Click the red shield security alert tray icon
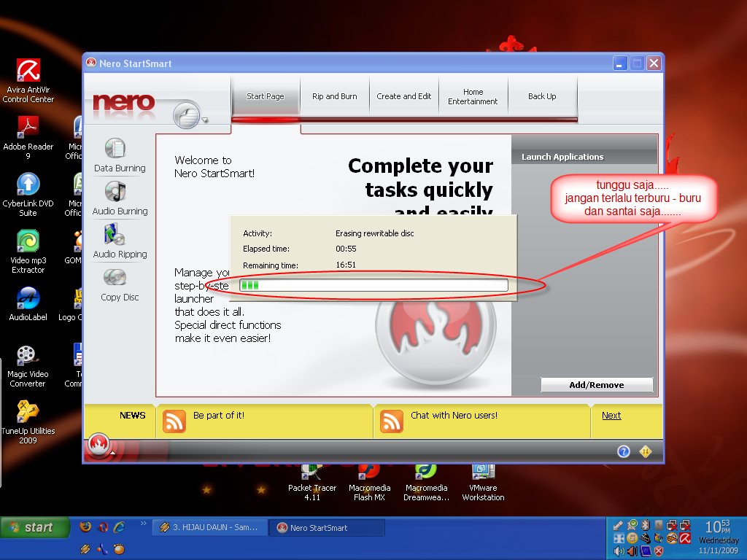The width and height of the screenshot is (747, 560). pyautogui.click(x=659, y=551)
